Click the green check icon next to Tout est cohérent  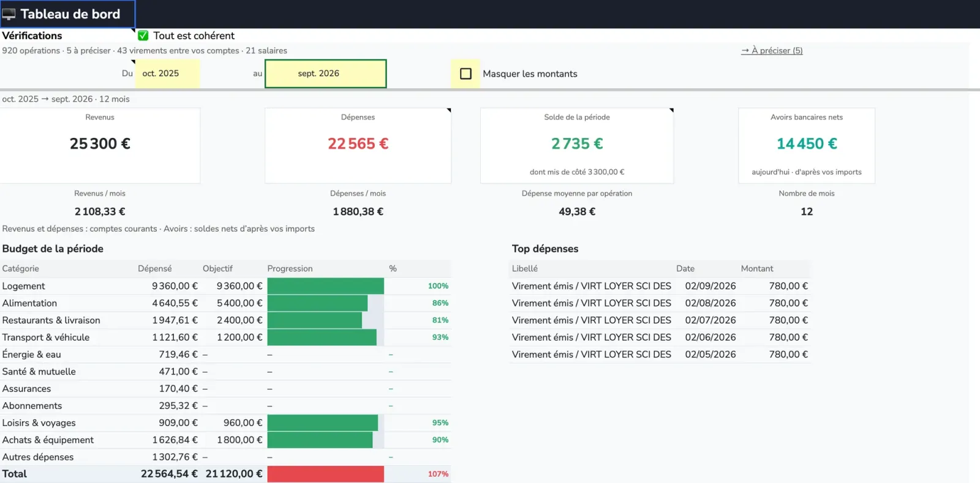(x=143, y=36)
